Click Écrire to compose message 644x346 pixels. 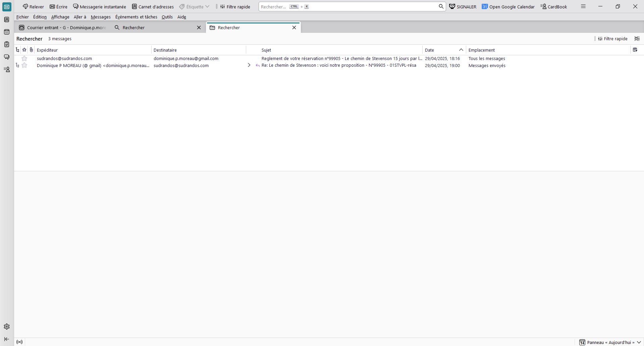[x=59, y=7]
